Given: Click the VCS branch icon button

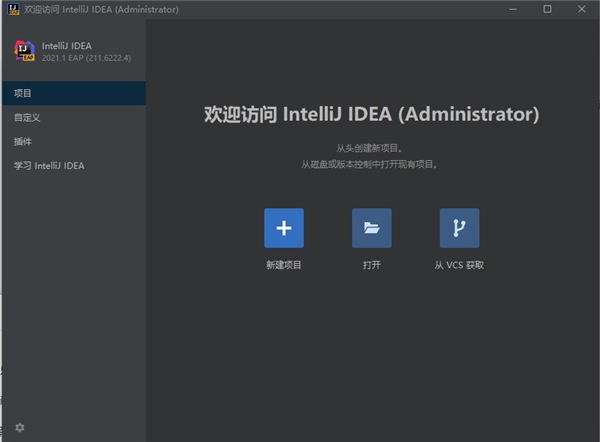Looking at the screenshot, I should pyautogui.click(x=459, y=228).
